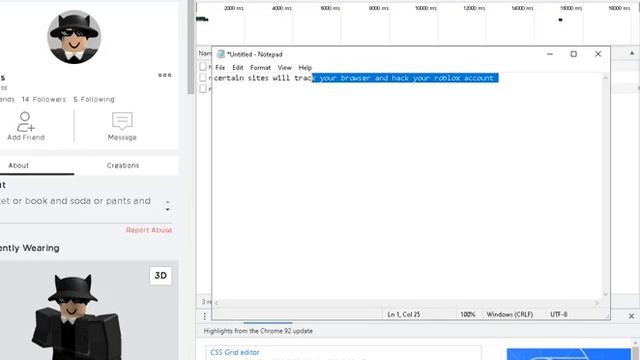640x360 pixels.
Task: Open the File menu in Notepad
Action: point(220,67)
